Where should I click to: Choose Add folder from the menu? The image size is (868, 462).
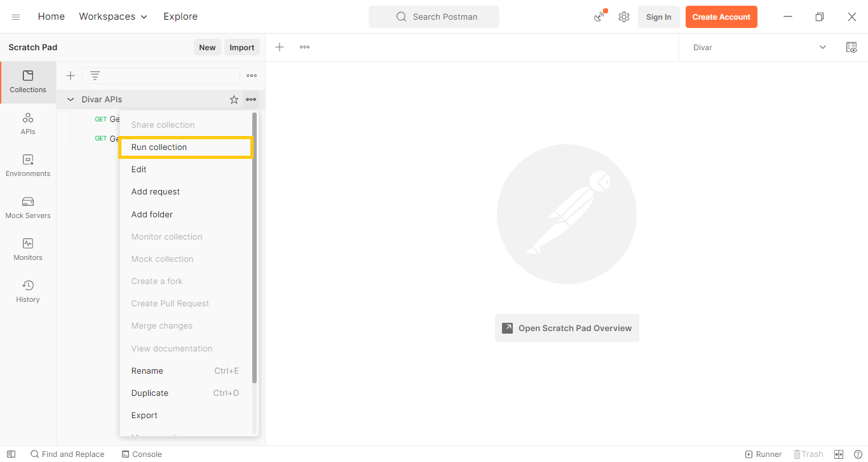(x=186, y=215)
